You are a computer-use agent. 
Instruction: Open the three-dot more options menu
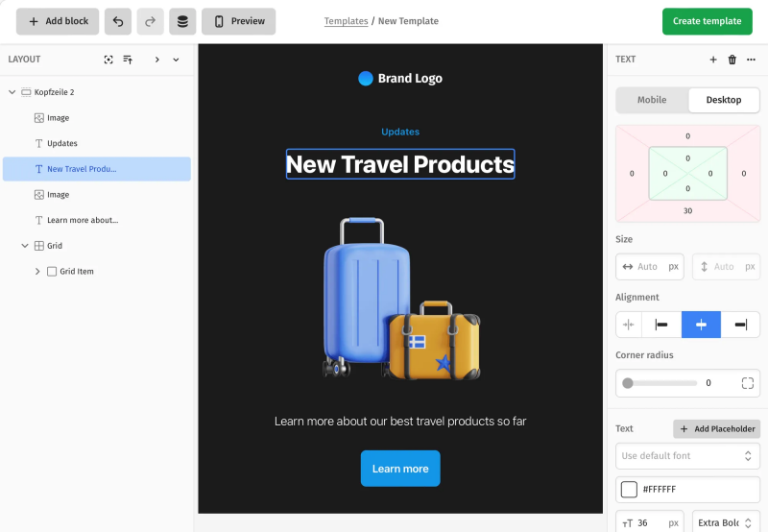(x=751, y=60)
